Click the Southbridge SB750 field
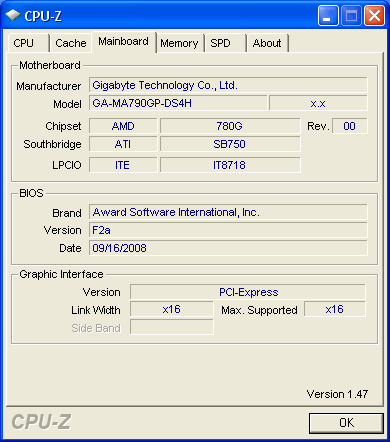 click(x=230, y=144)
